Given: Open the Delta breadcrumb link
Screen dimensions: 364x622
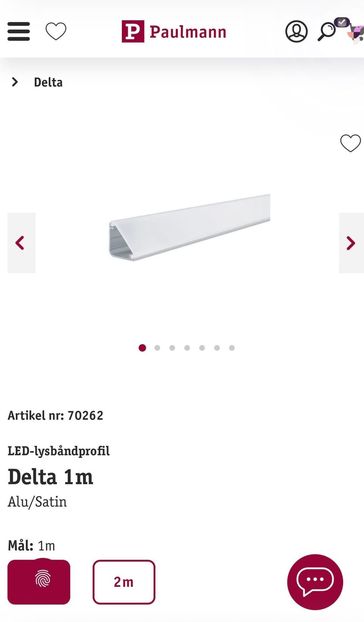Looking at the screenshot, I should pyautogui.click(x=48, y=82).
